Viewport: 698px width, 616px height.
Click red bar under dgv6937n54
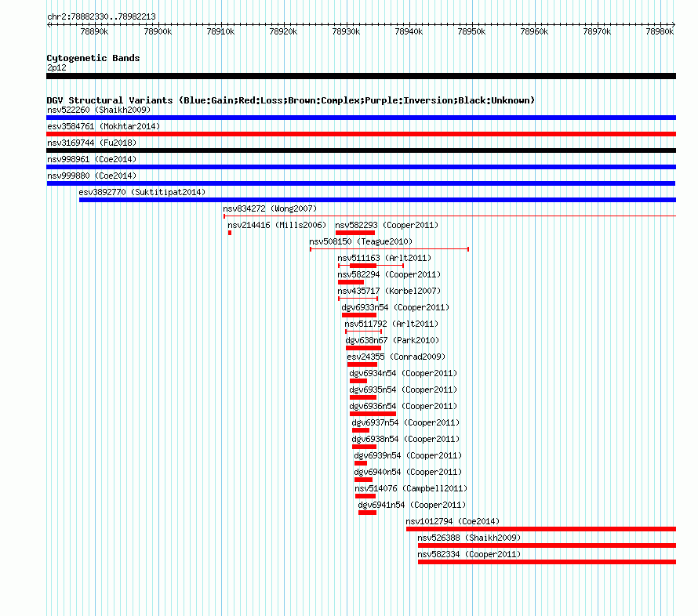point(361,430)
